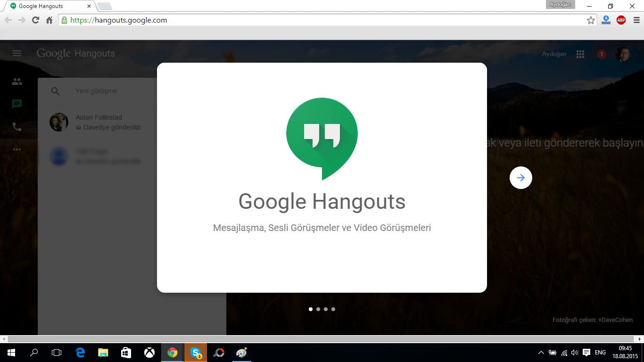Screen dimensions: 644x362
Task: Expand the More options ellipsis
Action: pyautogui.click(x=17, y=149)
